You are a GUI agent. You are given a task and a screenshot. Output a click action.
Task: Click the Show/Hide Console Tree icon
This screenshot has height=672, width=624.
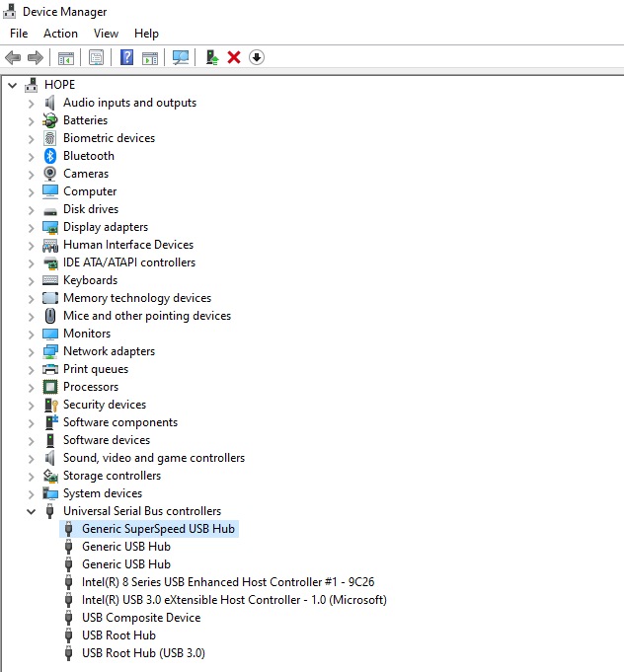pyautogui.click(x=65, y=57)
